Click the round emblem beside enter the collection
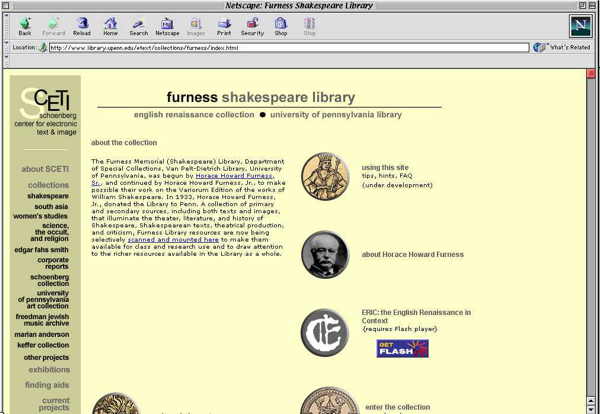This screenshot has height=414, width=600. pos(330,401)
